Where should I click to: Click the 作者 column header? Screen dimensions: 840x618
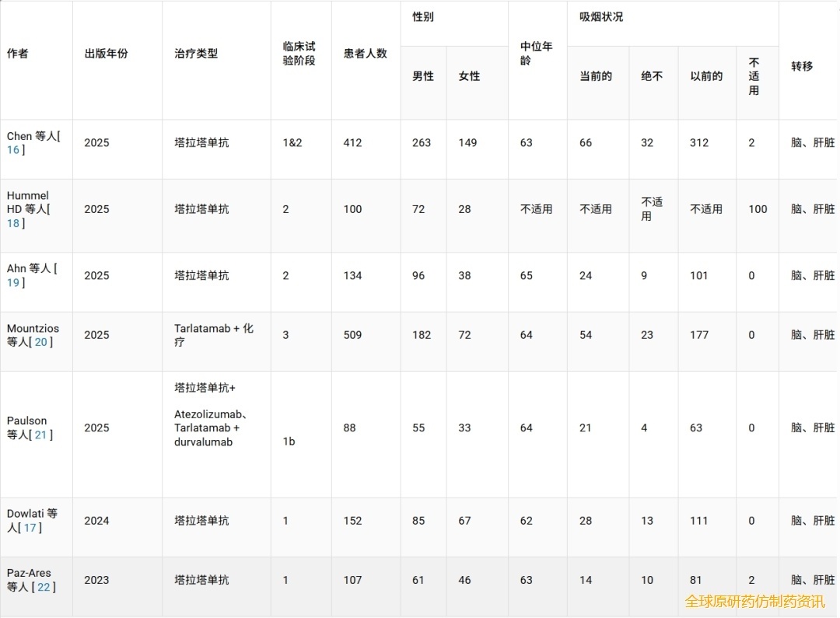click(18, 54)
